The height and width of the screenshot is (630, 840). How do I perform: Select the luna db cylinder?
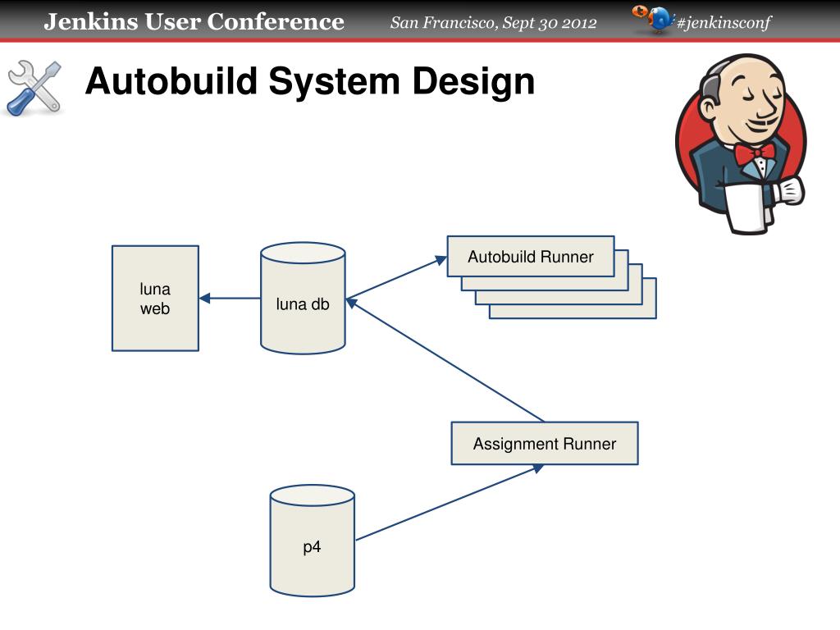tap(303, 298)
